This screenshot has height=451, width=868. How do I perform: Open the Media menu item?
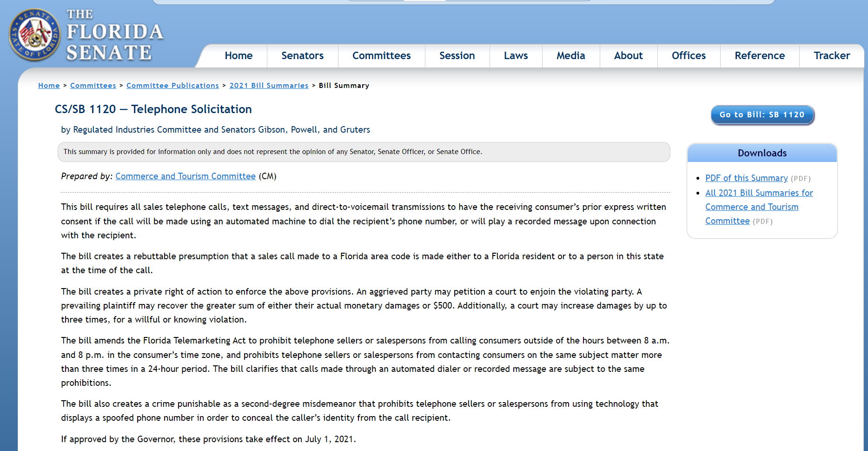click(x=570, y=56)
